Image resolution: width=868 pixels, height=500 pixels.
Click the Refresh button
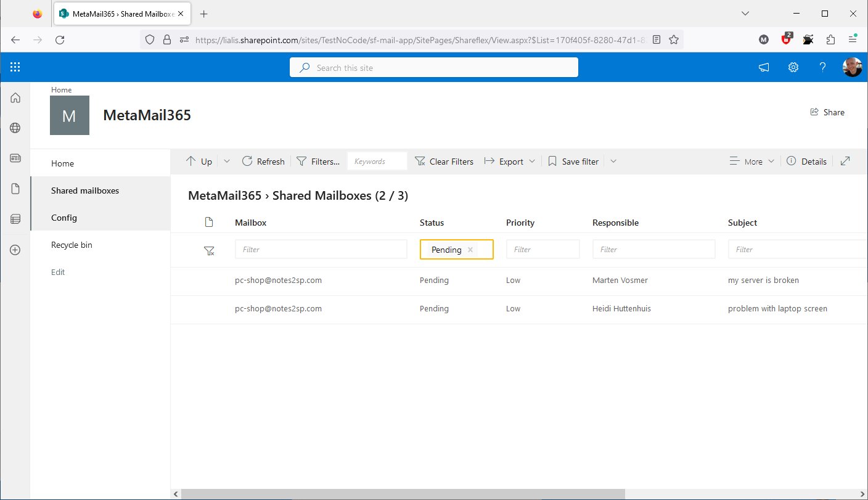263,162
